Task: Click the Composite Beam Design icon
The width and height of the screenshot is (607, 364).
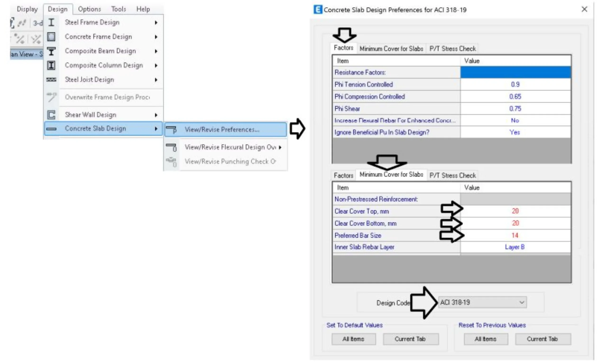Action: coord(51,51)
